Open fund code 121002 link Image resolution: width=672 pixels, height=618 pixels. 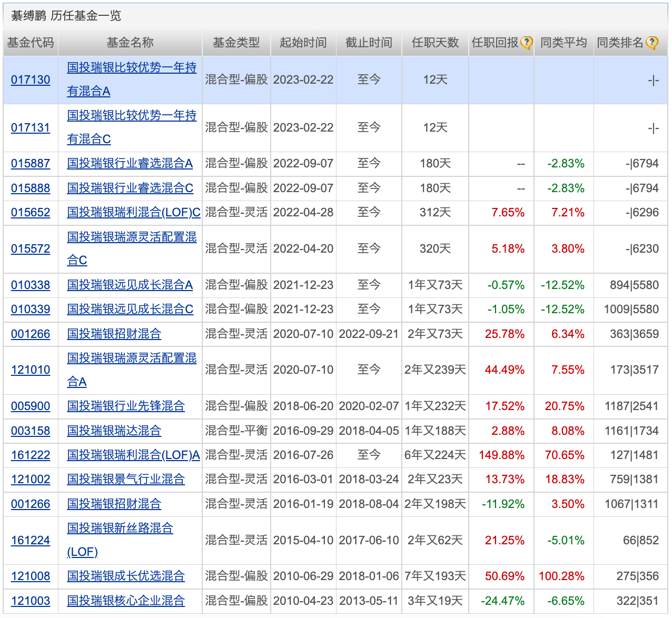(x=31, y=480)
